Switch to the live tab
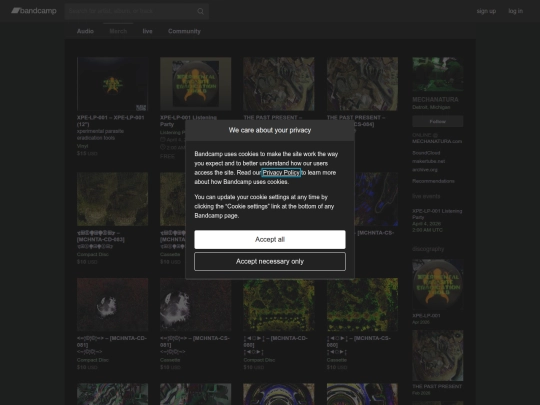Viewport: 540px width, 405px height. pyautogui.click(x=147, y=31)
